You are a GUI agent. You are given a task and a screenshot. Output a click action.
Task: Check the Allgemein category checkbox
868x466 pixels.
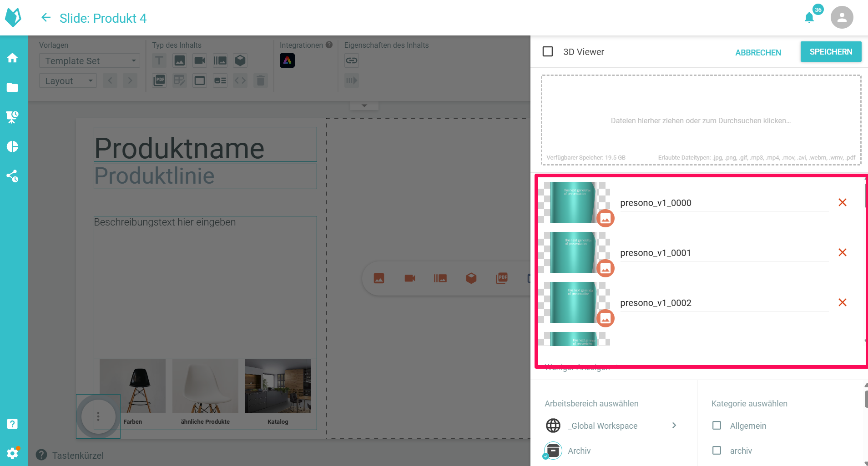pyautogui.click(x=717, y=426)
